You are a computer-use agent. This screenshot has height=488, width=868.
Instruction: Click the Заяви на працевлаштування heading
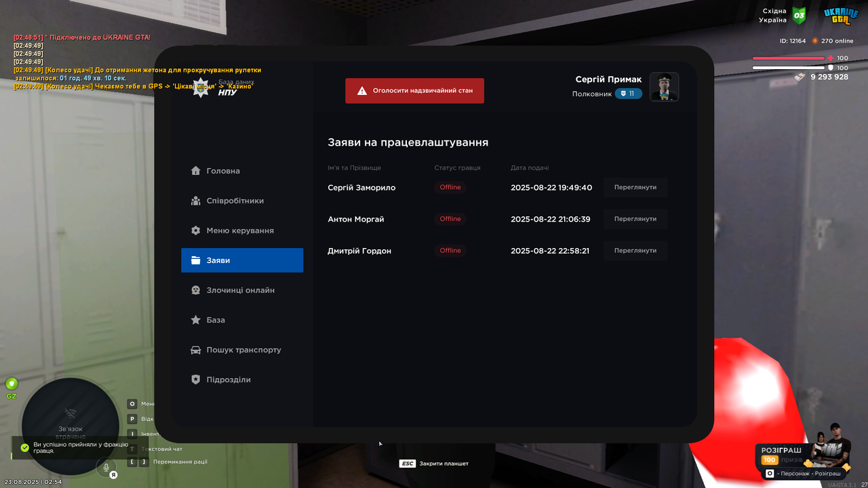[408, 142]
